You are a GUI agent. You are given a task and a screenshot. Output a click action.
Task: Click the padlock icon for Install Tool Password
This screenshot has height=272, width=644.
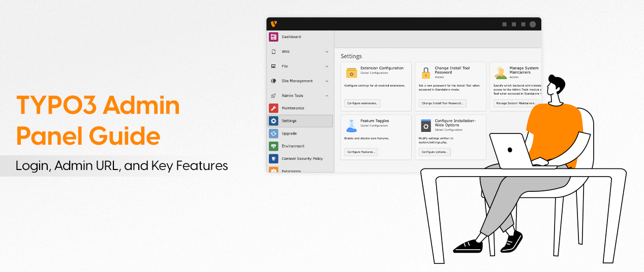426,73
